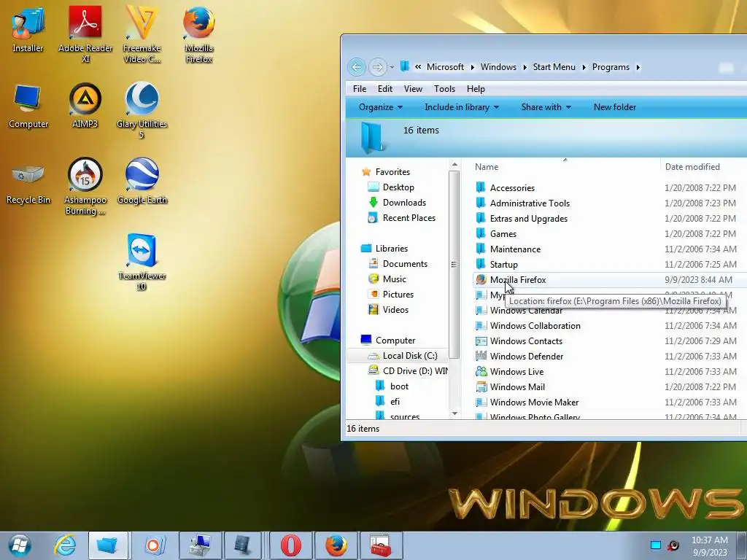The image size is (747, 560).
Task: Open the File menu
Action: (360, 89)
